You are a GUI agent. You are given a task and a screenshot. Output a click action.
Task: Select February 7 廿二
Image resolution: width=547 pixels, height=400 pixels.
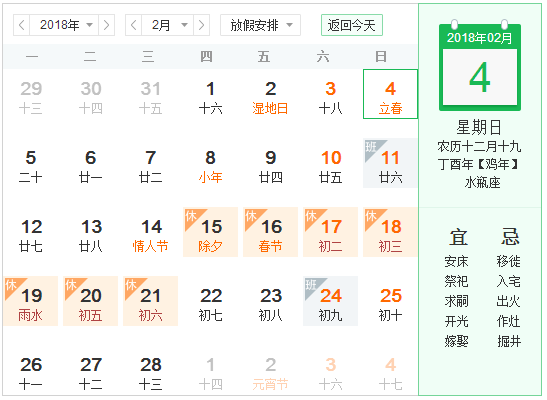[x=151, y=163]
